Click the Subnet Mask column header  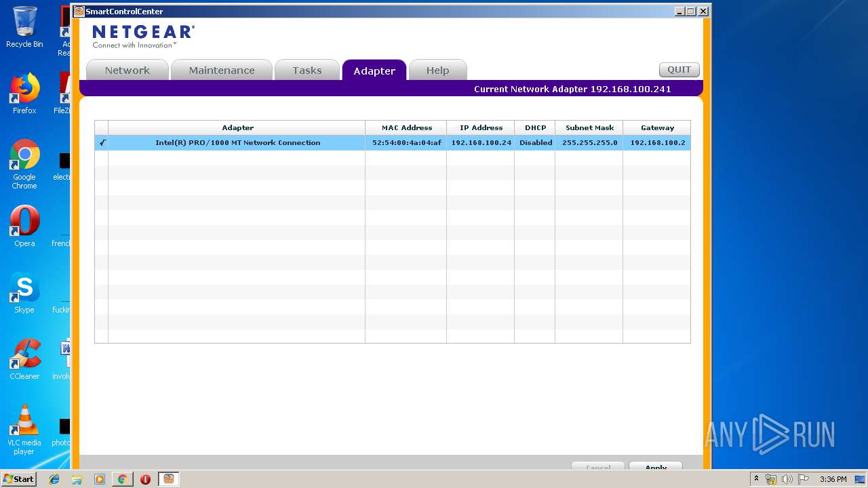(x=589, y=128)
